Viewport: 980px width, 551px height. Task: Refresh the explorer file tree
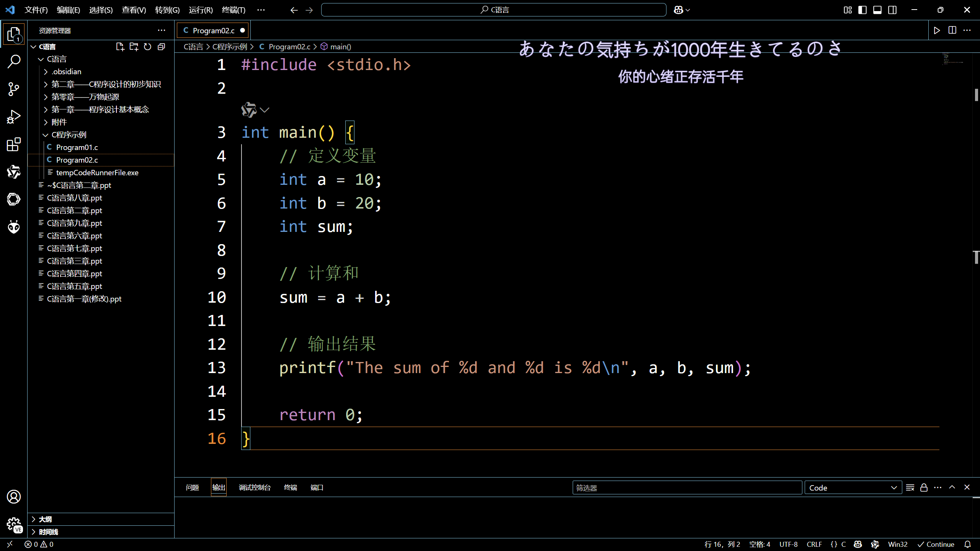click(x=147, y=47)
